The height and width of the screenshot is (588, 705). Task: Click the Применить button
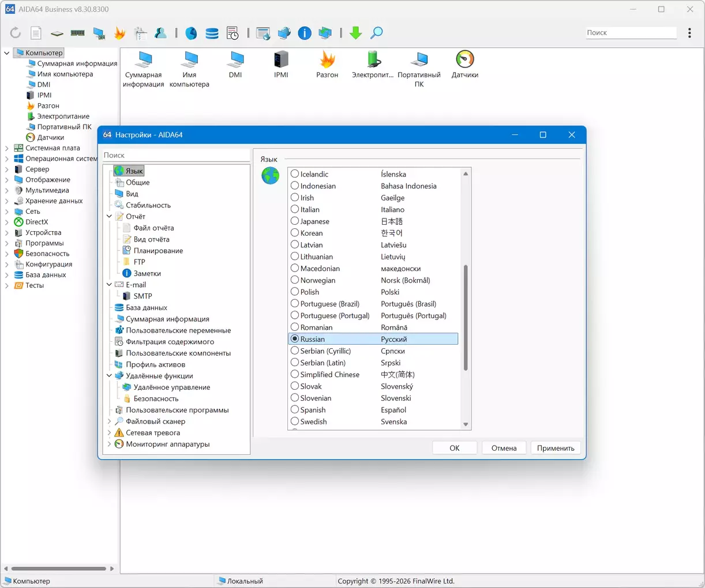(x=555, y=448)
